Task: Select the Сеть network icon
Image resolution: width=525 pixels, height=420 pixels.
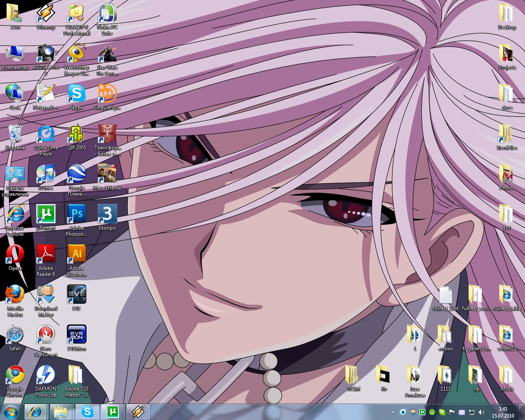Action: coord(15,97)
